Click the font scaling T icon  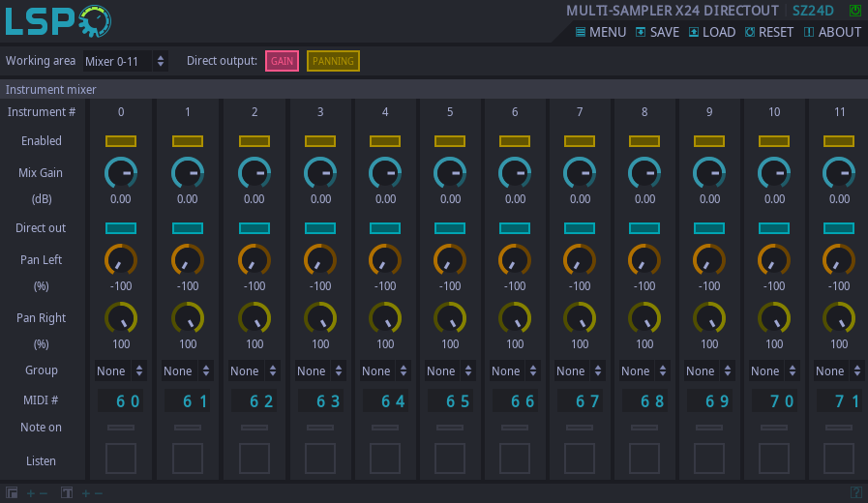tap(67, 493)
